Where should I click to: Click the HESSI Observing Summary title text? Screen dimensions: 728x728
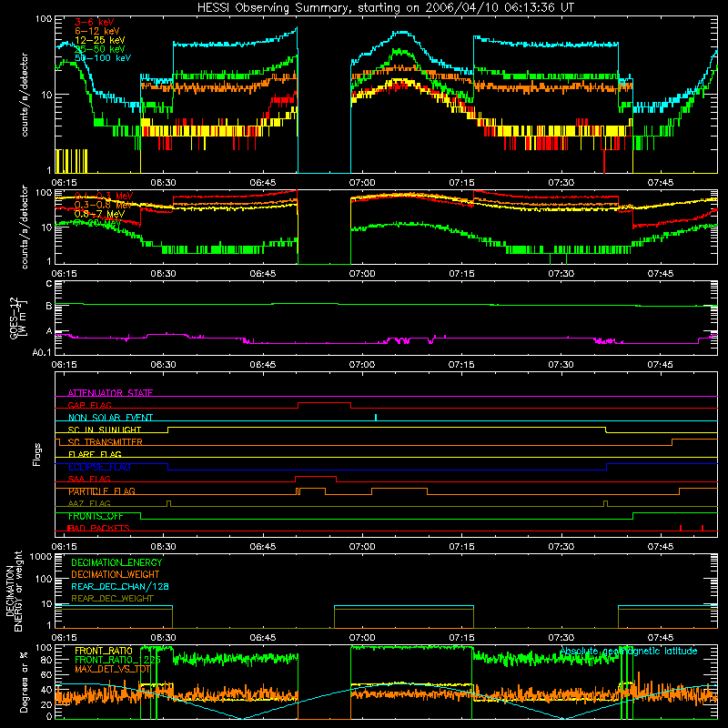[x=385, y=8]
